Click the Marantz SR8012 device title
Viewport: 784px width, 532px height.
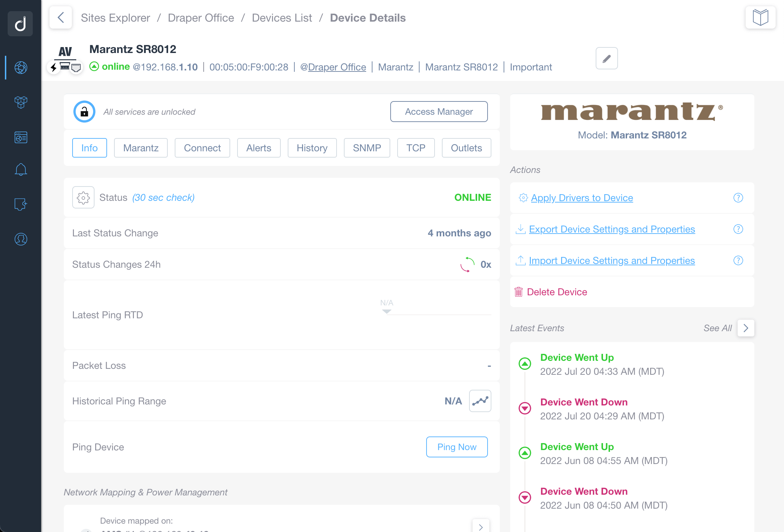133,49
